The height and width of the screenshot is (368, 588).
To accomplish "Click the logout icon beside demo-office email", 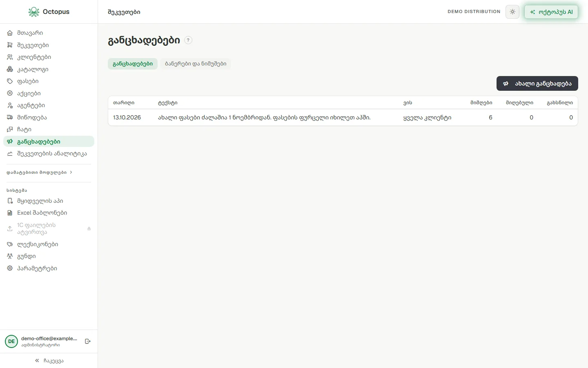I will pos(88,341).
